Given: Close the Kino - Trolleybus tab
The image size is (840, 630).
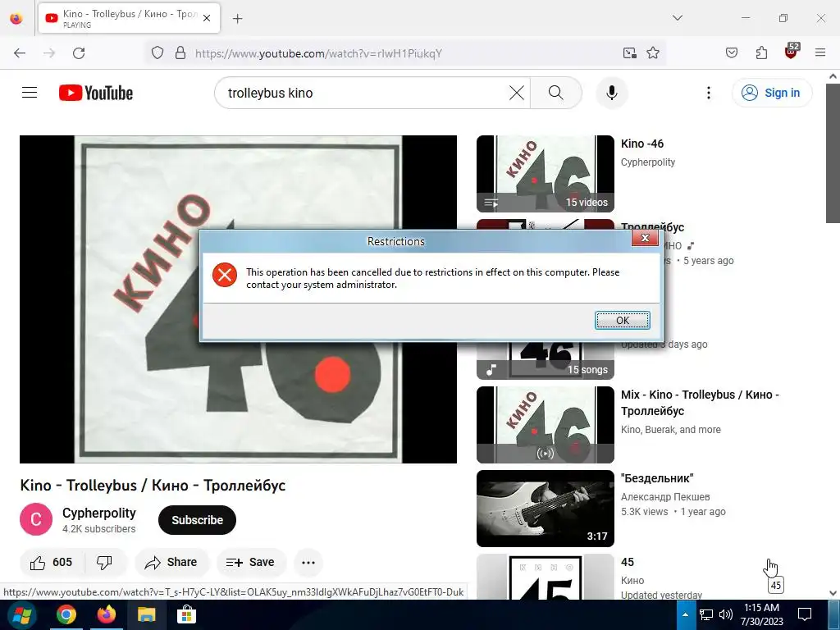Looking at the screenshot, I should pyautogui.click(x=207, y=18).
